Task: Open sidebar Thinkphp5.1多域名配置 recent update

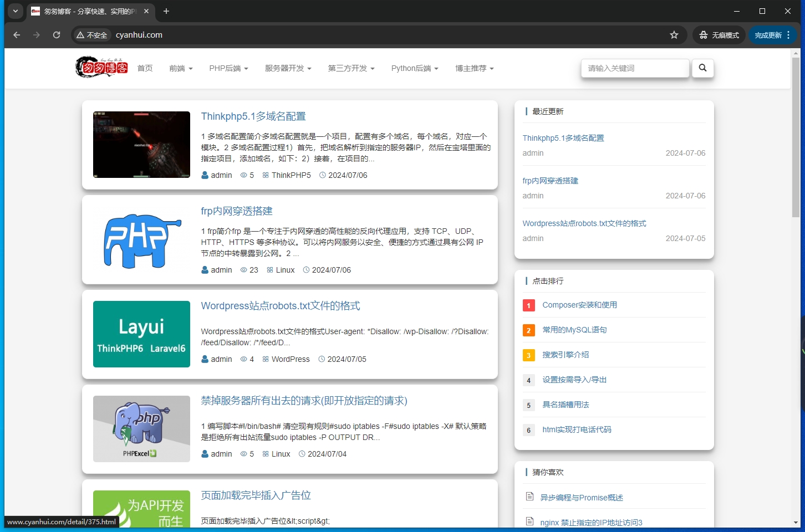Action: [563, 138]
